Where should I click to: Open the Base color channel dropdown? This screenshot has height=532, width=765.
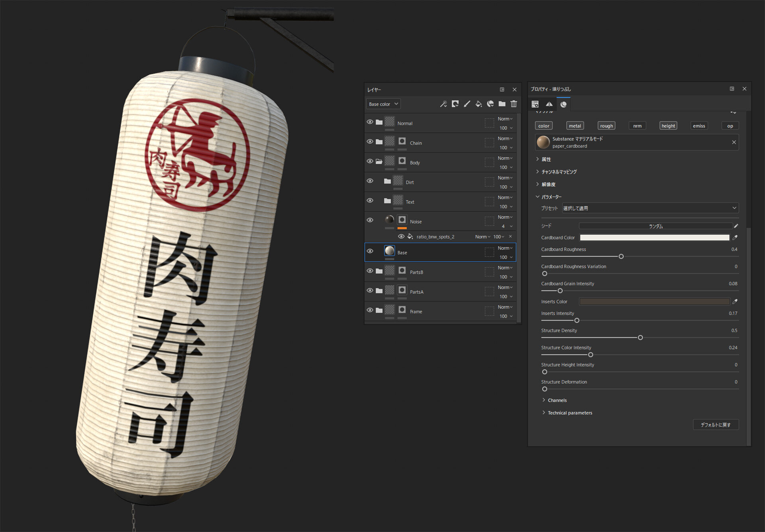click(383, 104)
